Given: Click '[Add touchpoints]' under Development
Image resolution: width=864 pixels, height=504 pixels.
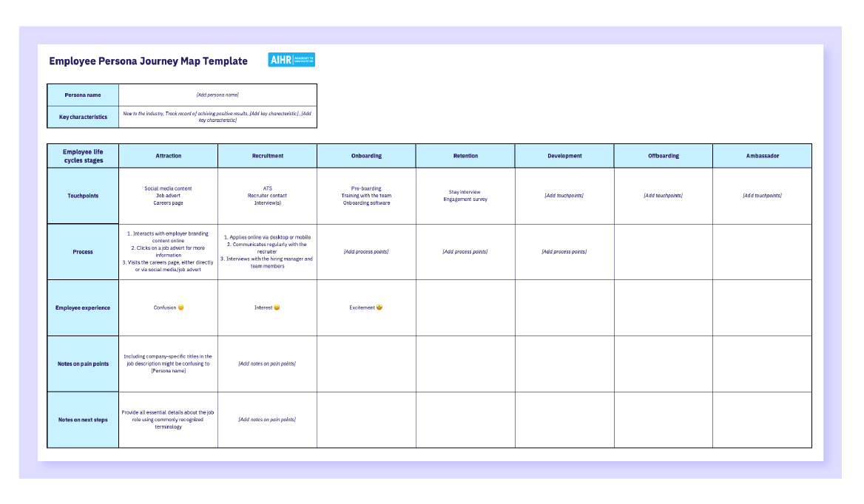Looking at the screenshot, I should [x=564, y=196].
